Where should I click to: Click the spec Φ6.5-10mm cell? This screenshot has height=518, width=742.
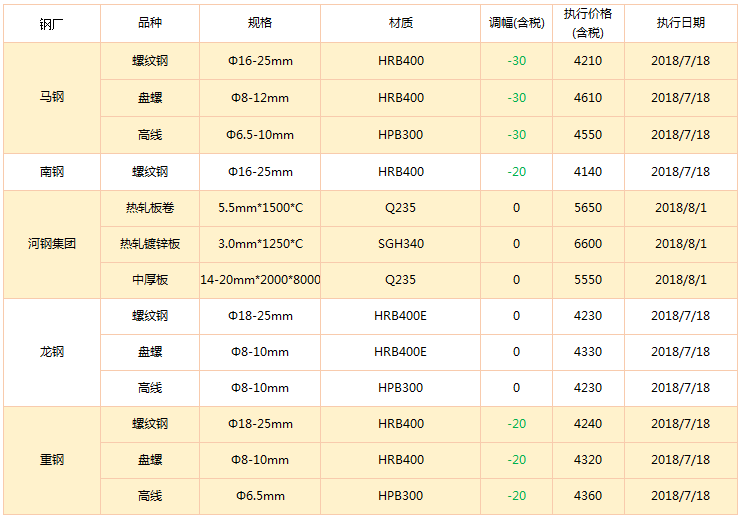point(260,135)
